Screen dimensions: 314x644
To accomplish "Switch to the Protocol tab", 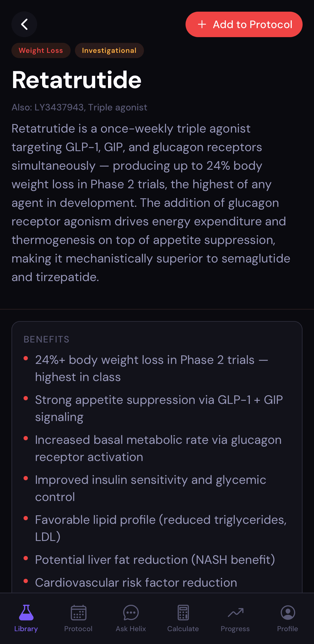I will pos(78,620).
